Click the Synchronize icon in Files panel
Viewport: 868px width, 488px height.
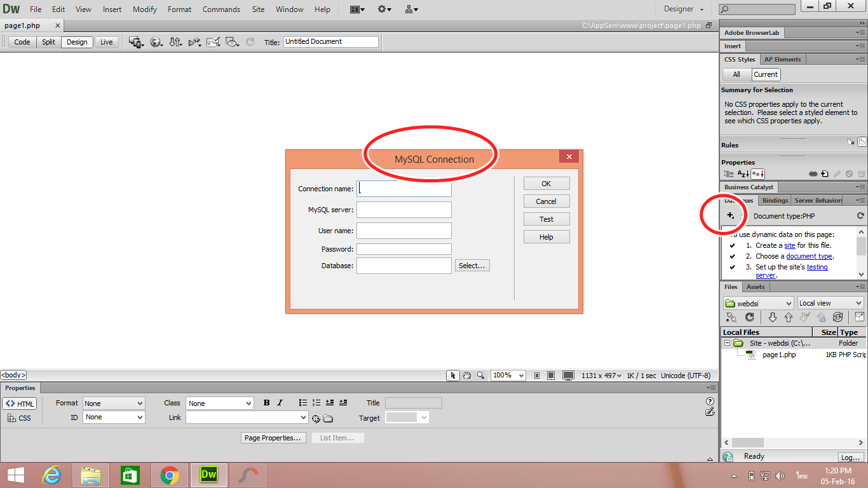(837, 317)
